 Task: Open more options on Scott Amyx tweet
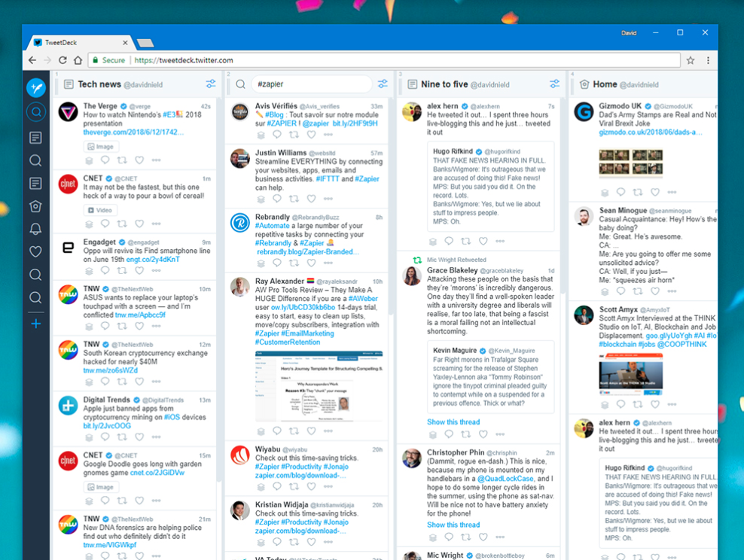[x=672, y=404]
